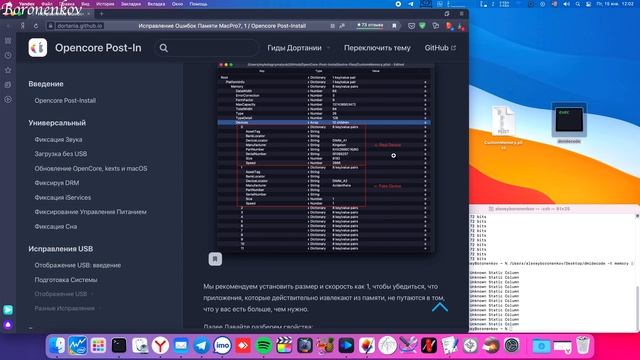
Task: Click Spotlight search icon in macOS menu bar
Action: [x=578, y=4]
